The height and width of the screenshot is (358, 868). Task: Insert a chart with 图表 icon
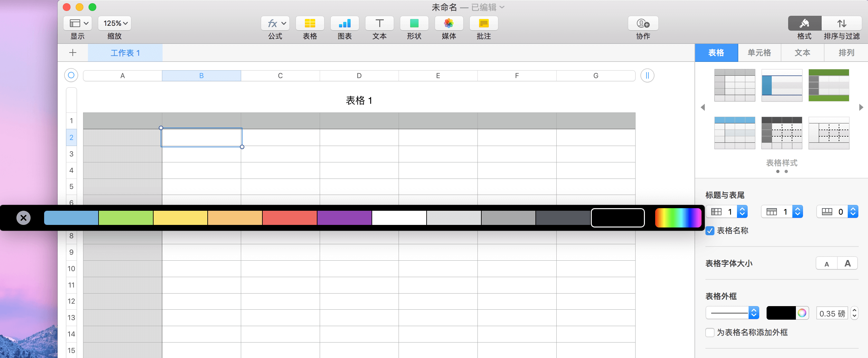344,23
